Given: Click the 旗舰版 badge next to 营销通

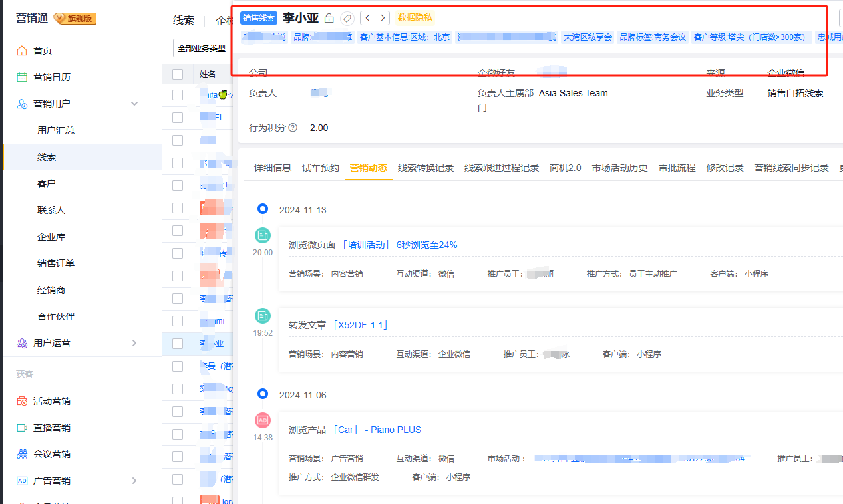Looking at the screenshot, I should point(75,19).
